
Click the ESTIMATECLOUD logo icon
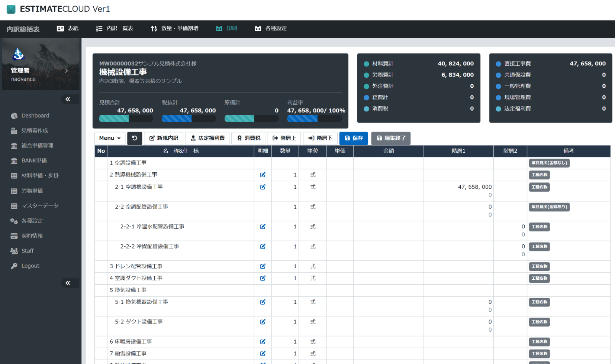[x=11, y=9]
